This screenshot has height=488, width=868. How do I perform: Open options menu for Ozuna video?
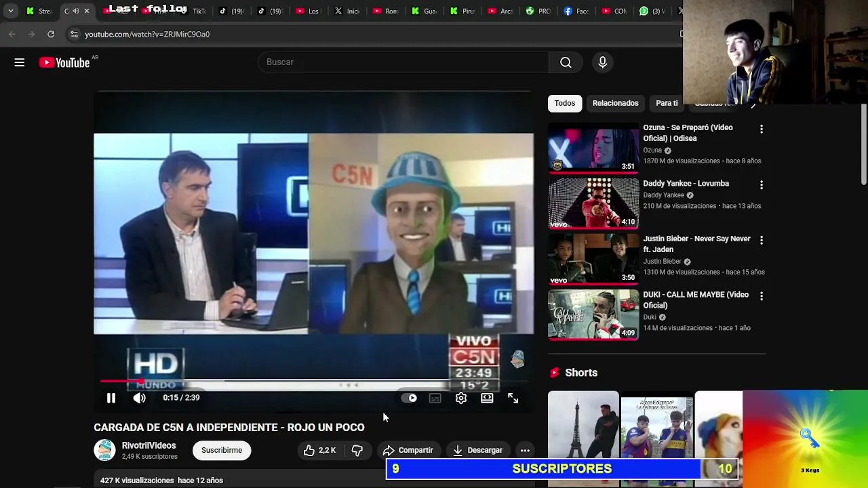(x=762, y=129)
